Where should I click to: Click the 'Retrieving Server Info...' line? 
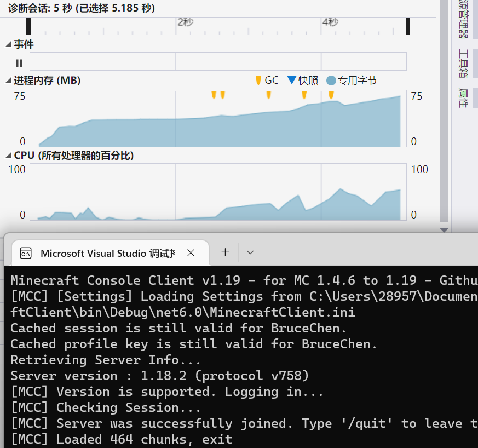pyautogui.click(x=106, y=360)
